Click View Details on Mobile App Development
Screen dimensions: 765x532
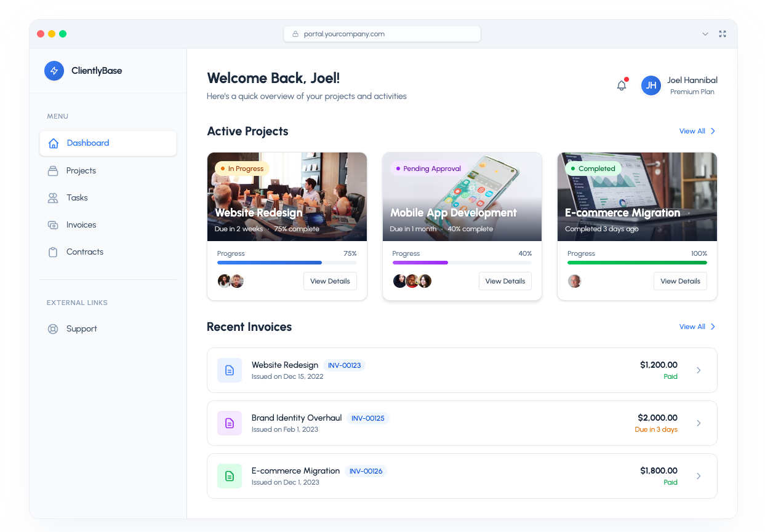pos(505,281)
